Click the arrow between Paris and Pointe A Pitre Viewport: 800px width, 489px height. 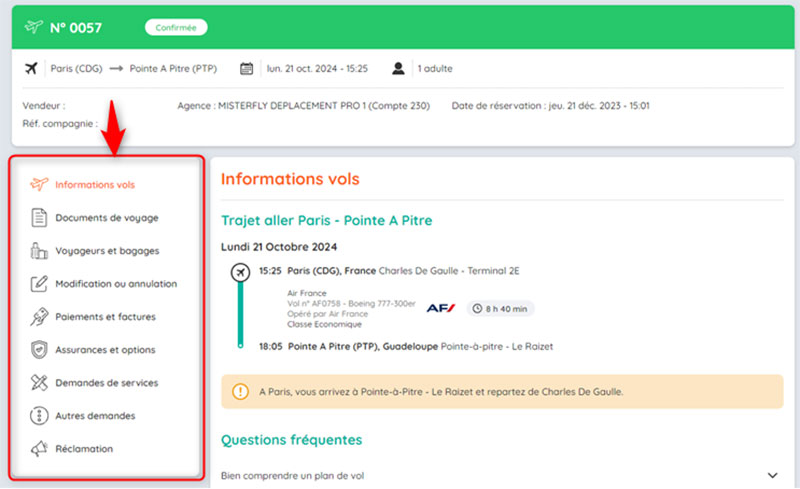[116, 68]
